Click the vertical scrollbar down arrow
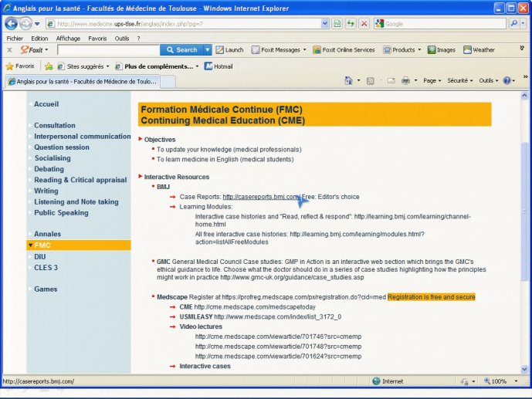This screenshot has height=399, width=532. click(x=524, y=369)
